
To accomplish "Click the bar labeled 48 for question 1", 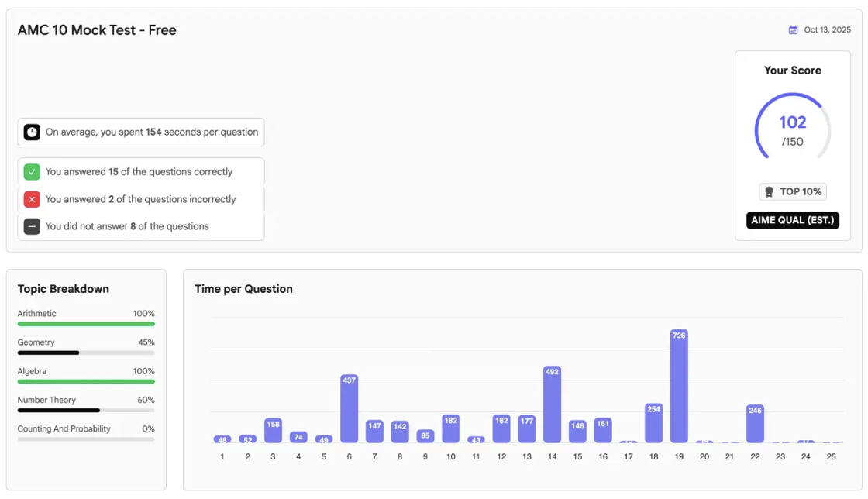I will (x=222, y=439).
